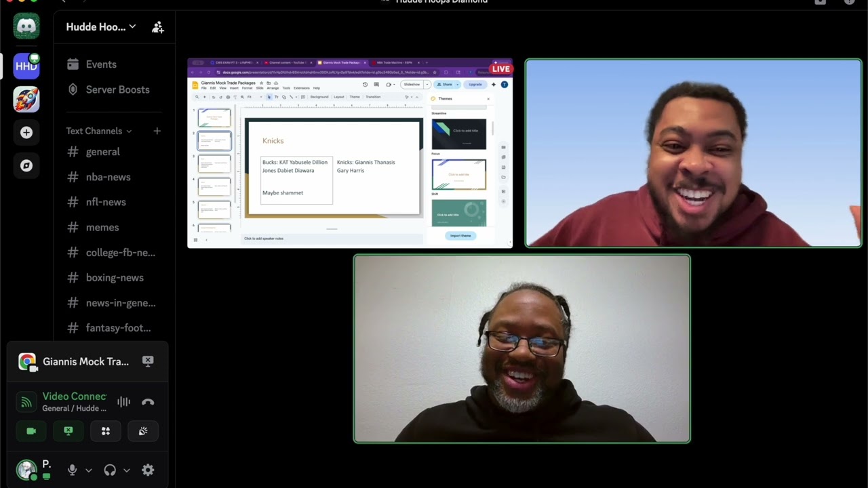
Task: Click the invite people icon
Action: (x=158, y=27)
